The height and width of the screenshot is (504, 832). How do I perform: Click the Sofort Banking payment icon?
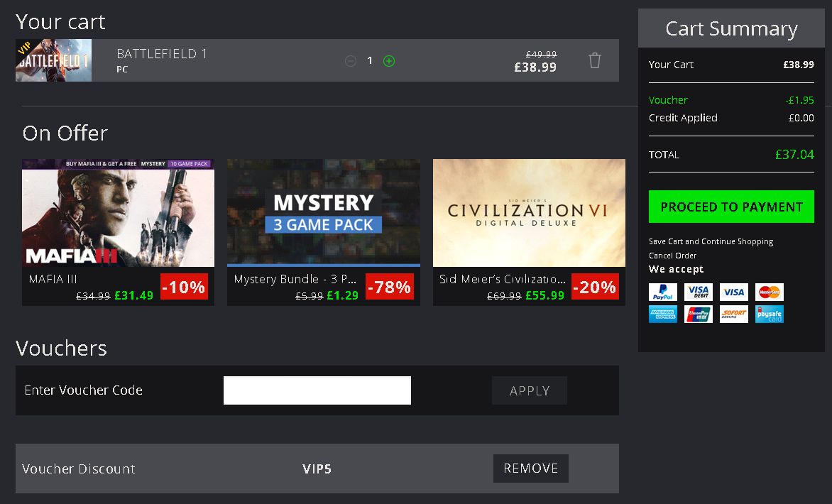coord(734,314)
